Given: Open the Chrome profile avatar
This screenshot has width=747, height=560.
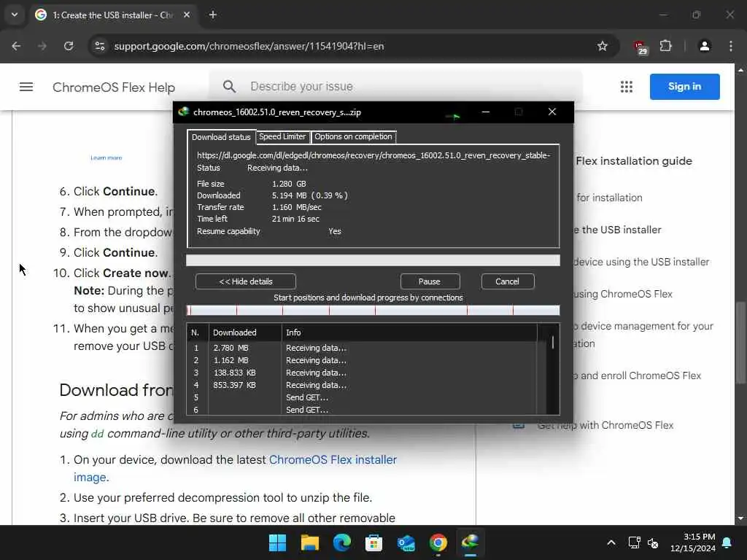Looking at the screenshot, I should (704, 46).
